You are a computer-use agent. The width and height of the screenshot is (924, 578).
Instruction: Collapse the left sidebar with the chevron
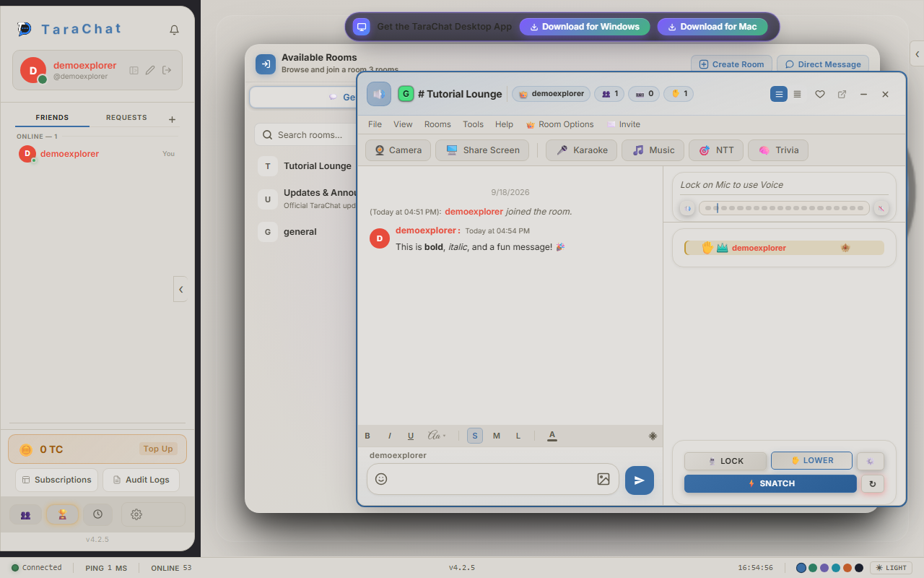[x=180, y=289]
